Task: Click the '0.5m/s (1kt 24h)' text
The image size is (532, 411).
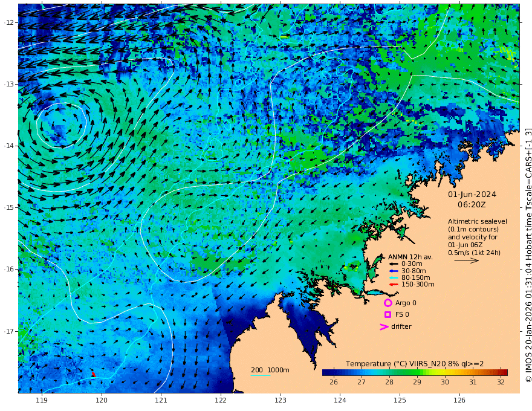Action: (x=475, y=253)
